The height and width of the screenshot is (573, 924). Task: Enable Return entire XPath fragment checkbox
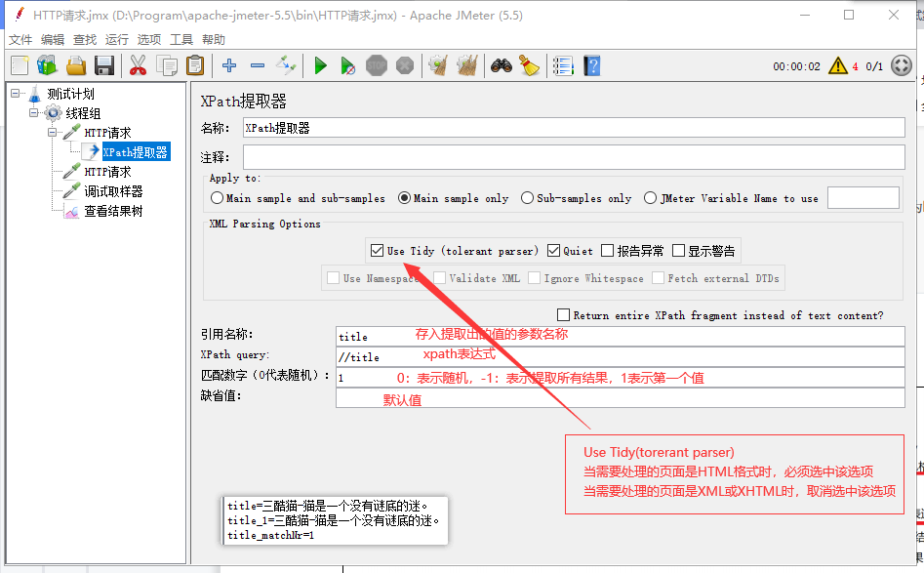point(563,315)
